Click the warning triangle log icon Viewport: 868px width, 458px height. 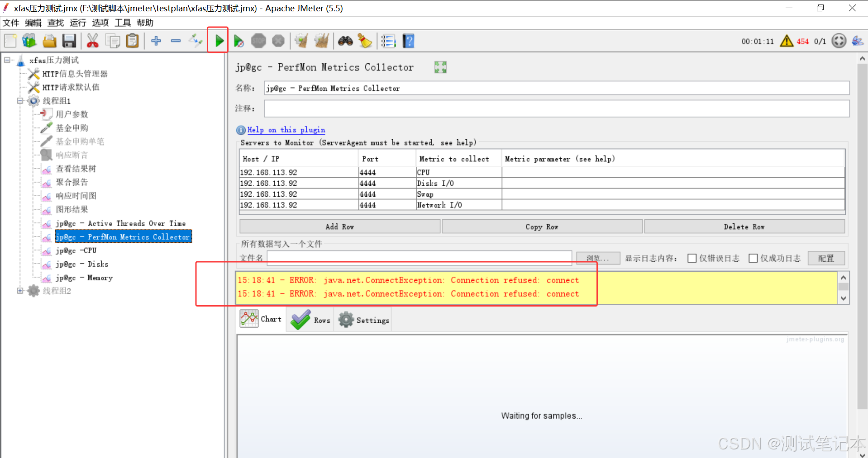[787, 41]
